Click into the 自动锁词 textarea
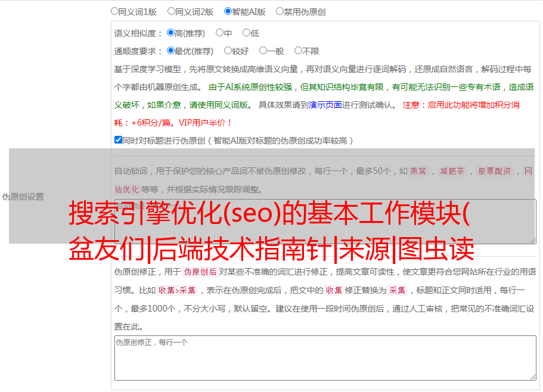Viewport: 543px width, 392px height. (325, 222)
